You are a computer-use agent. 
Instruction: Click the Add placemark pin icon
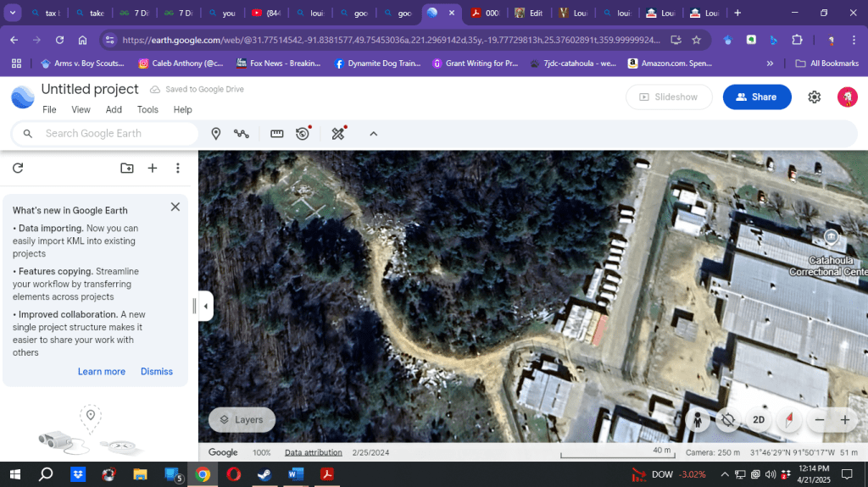coord(216,134)
